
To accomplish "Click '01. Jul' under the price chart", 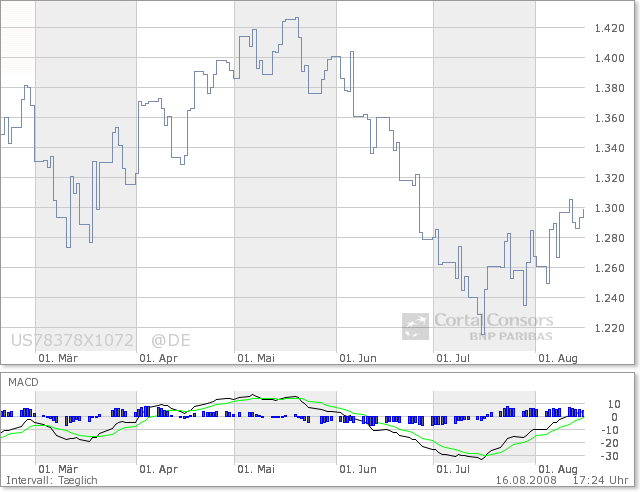I will tap(453, 358).
